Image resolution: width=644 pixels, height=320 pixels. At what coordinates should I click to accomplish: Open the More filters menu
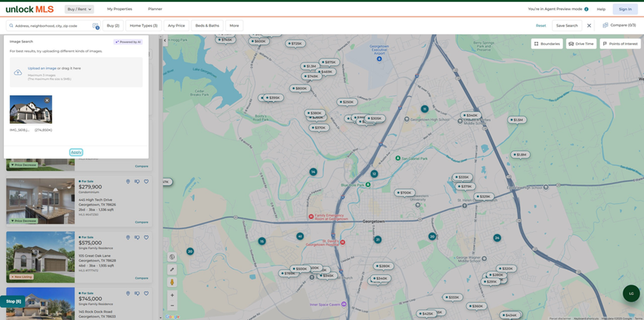(x=234, y=26)
